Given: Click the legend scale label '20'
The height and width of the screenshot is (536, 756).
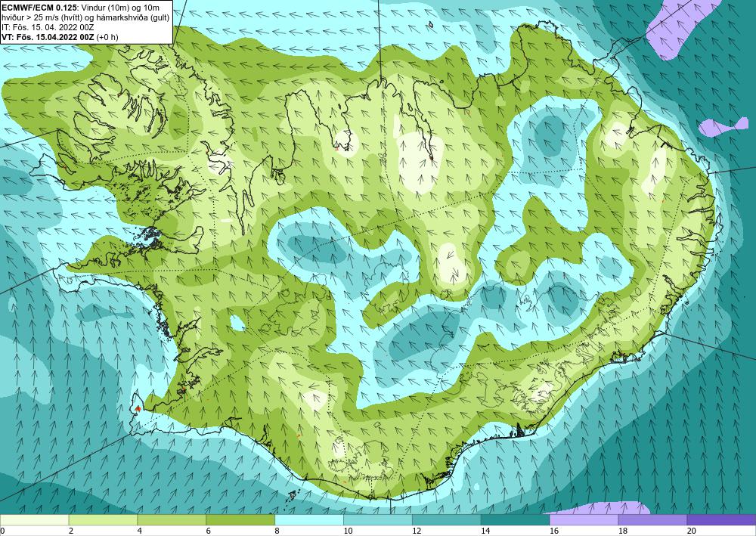Looking at the screenshot, I should coord(691,531).
